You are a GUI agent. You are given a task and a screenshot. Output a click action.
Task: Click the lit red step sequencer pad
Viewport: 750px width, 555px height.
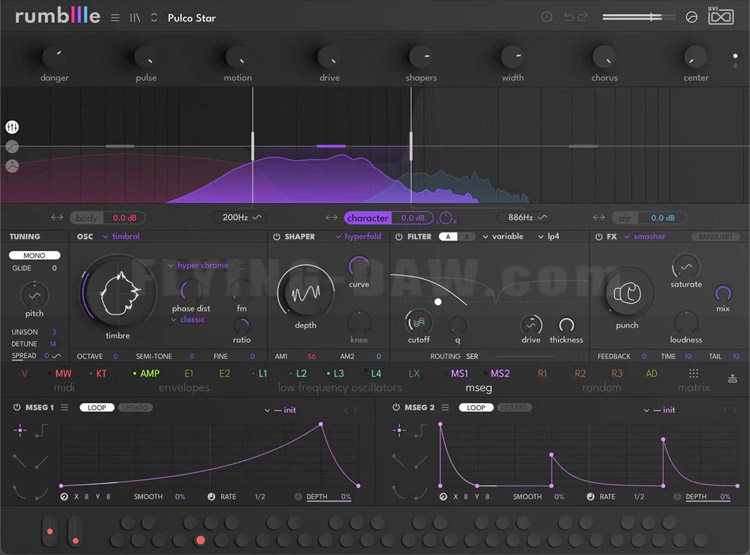click(200, 540)
